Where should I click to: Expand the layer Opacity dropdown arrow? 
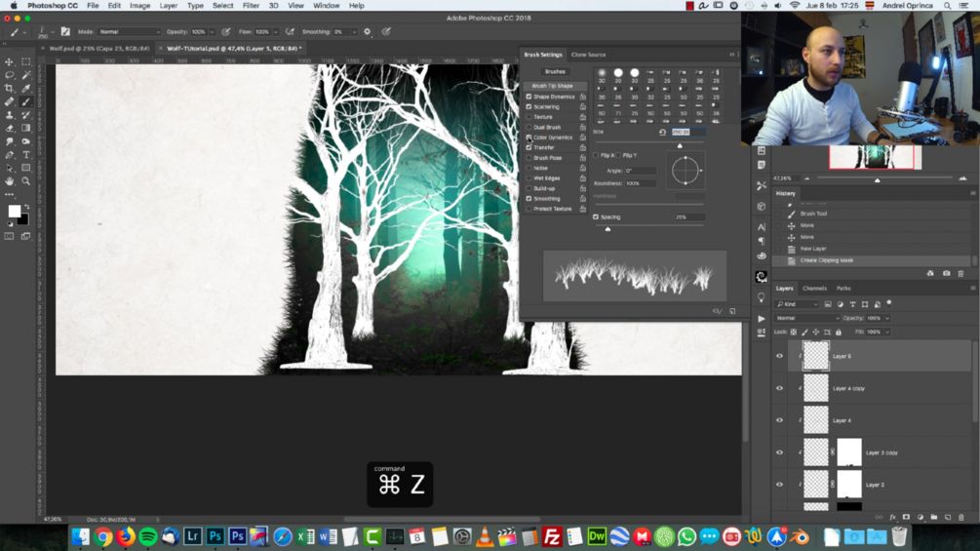[x=886, y=318]
